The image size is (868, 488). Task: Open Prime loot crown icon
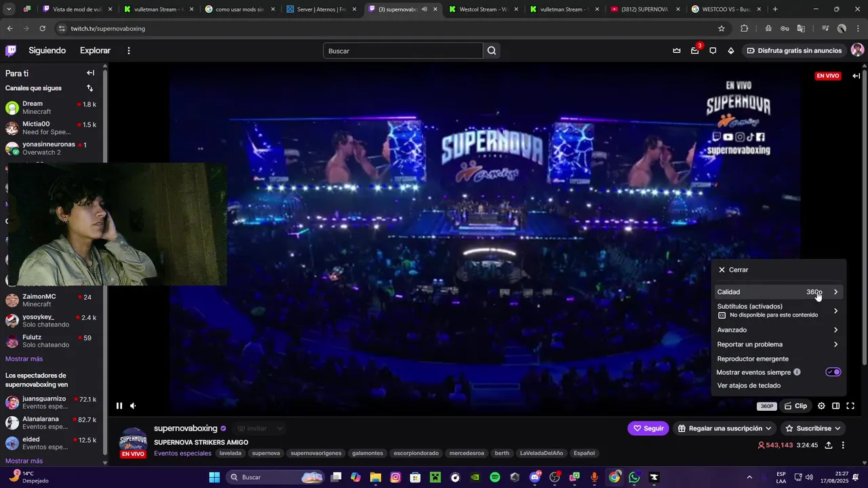[x=677, y=51]
